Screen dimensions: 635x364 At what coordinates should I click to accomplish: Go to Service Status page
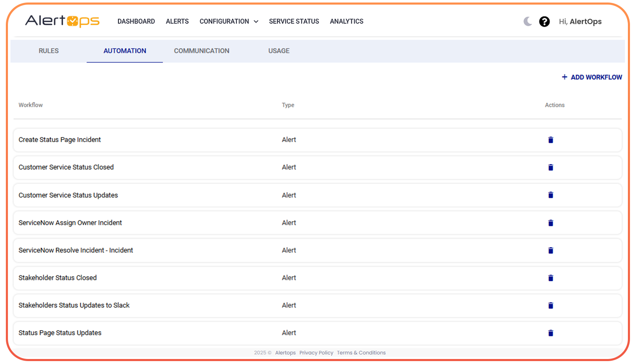(x=294, y=21)
